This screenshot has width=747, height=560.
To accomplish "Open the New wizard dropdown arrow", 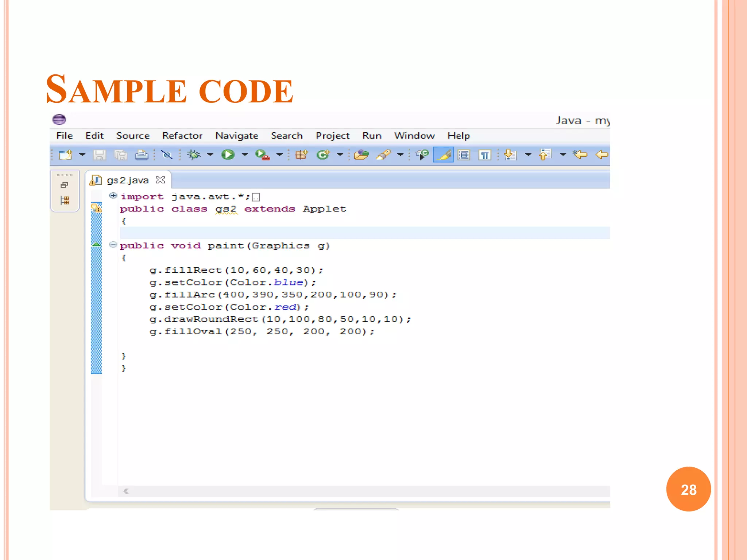I will coord(82,155).
